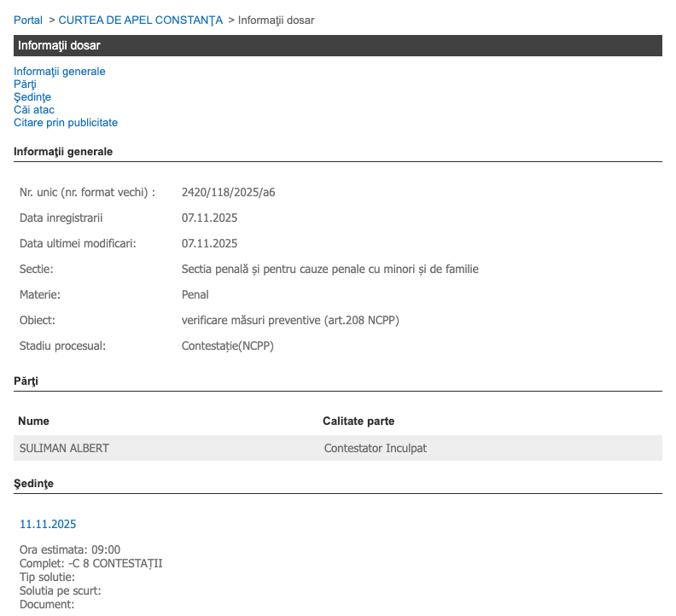
Task: Select the Citare prin publicitate link
Action: 66,123
